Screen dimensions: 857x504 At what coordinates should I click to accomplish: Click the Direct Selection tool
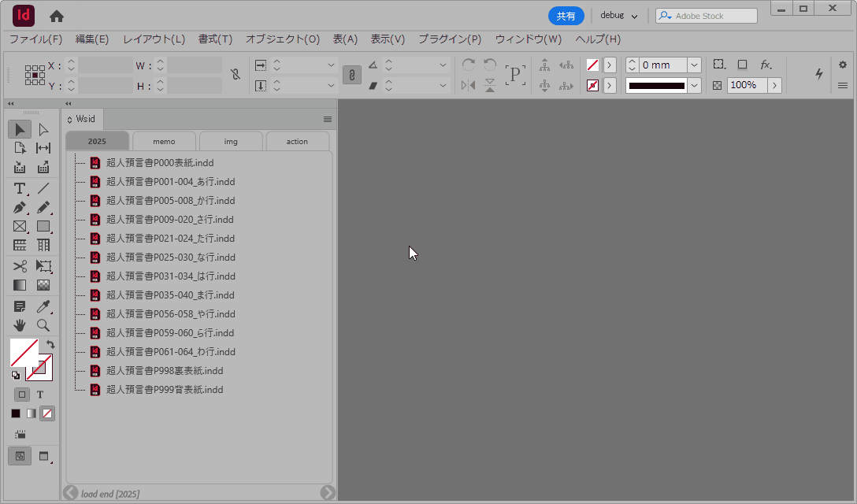click(x=43, y=129)
